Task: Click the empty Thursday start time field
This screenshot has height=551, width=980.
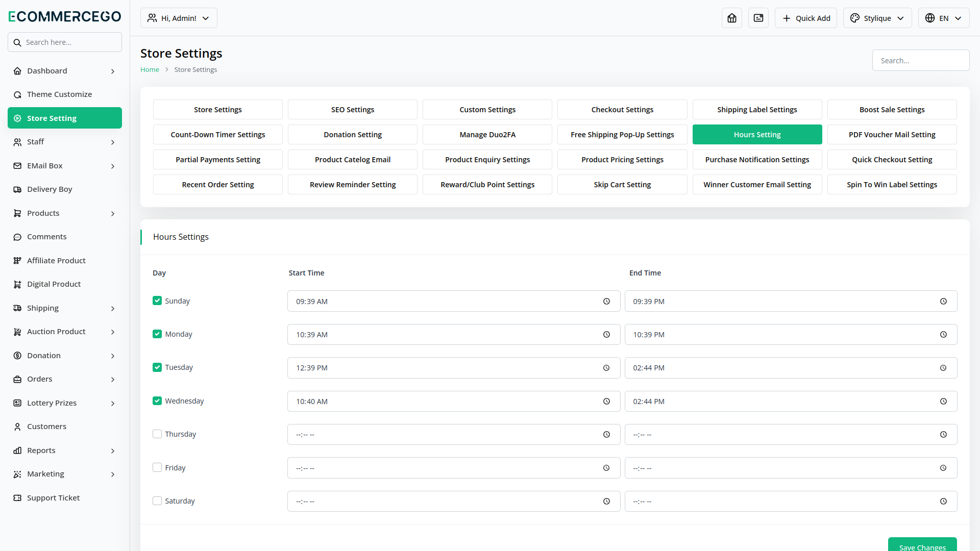Action: (x=454, y=435)
